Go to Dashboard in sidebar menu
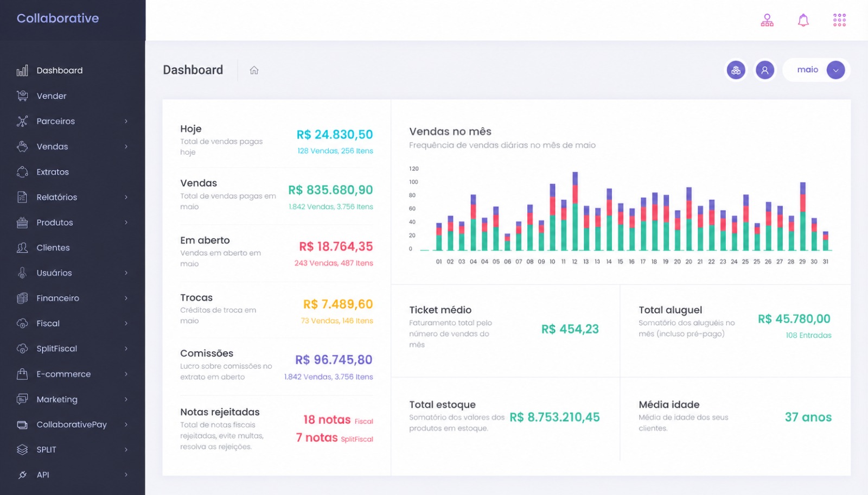The width and height of the screenshot is (868, 495). click(x=60, y=71)
